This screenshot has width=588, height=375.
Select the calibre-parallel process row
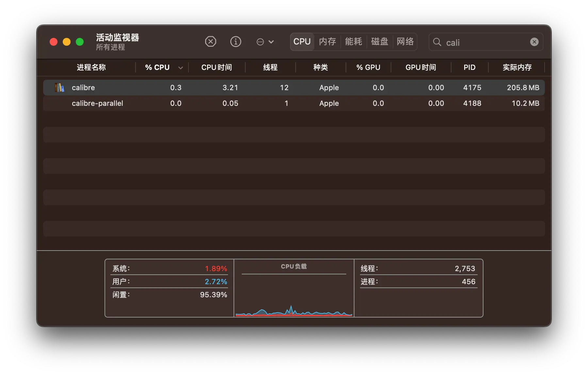click(294, 103)
